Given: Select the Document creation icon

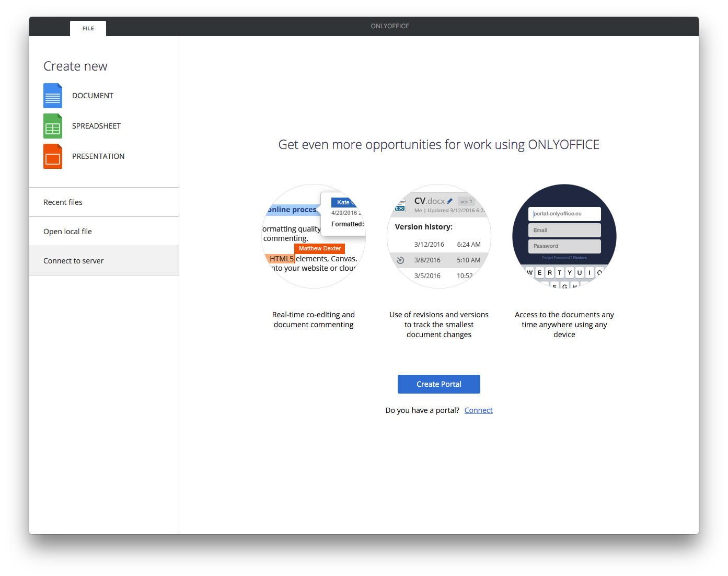Looking at the screenshot, I should pyautogui.click(x=52, y=96).
